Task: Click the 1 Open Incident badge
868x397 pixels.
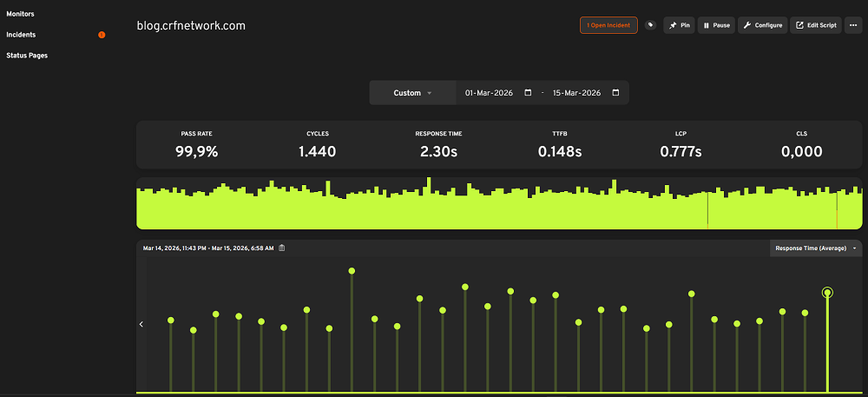Action: coord(608,25)
